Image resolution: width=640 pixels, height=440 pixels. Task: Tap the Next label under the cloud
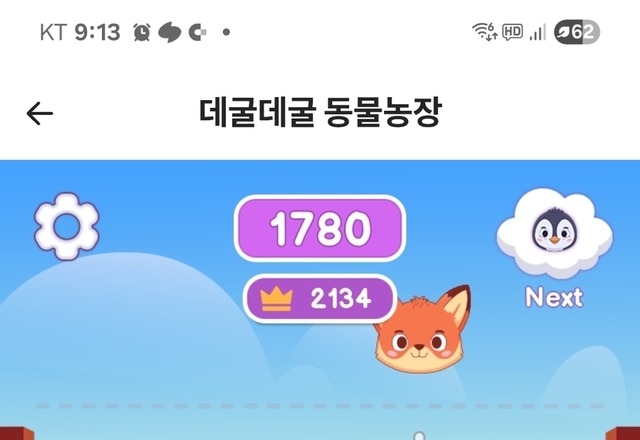[554, 297]
